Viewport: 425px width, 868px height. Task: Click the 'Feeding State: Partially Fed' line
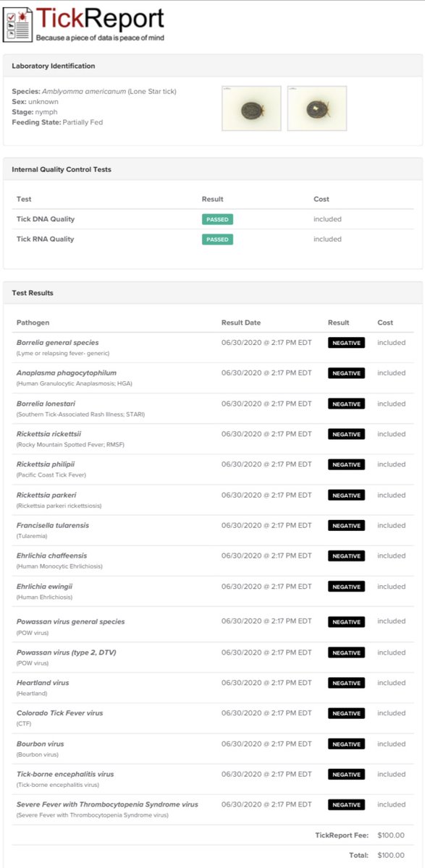pyautogui.click(x=57, y=122)
